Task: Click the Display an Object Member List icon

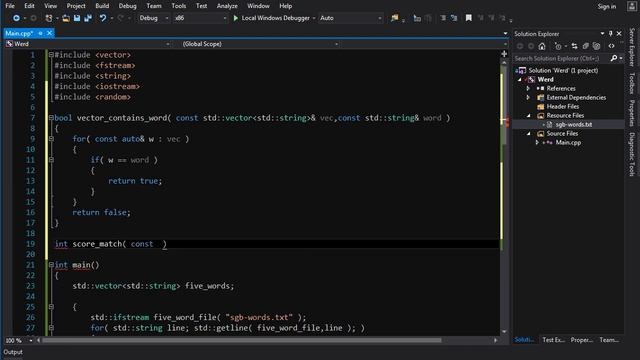Action: (417, 18)
